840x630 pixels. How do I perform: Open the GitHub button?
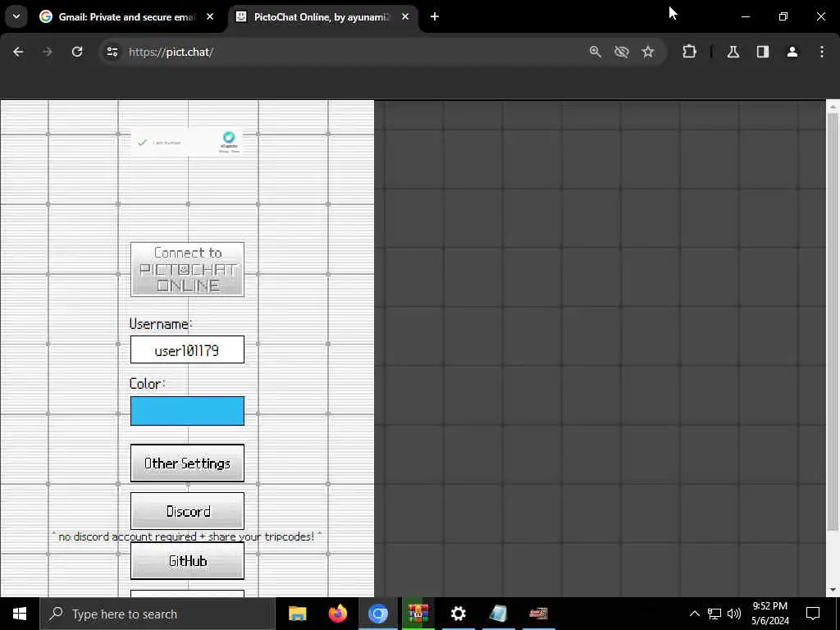188,560
